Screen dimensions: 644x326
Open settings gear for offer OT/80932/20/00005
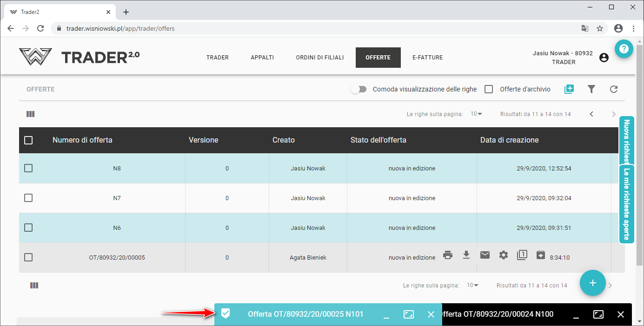coord(504,255)
